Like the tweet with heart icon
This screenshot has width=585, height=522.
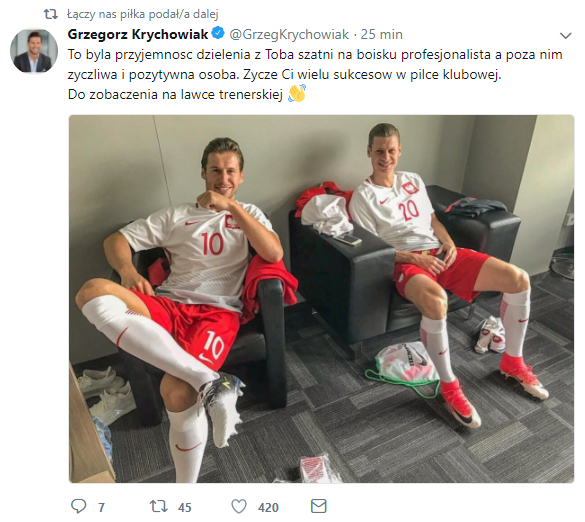pyautogui.click(x=239, y=506)
